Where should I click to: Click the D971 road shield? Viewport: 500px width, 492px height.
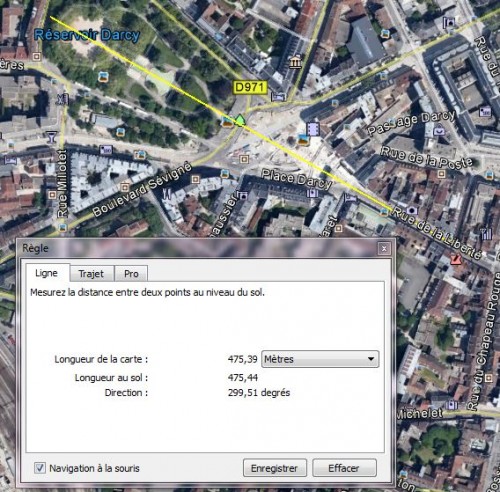tap(250, 87)
